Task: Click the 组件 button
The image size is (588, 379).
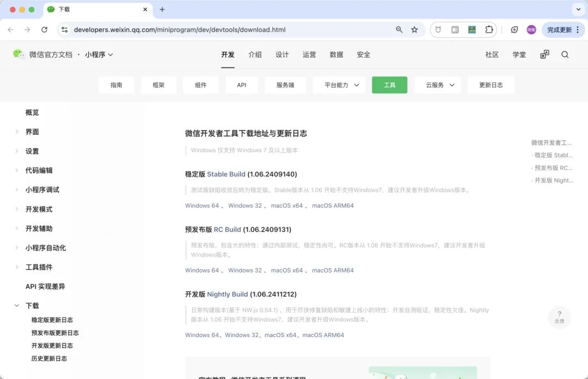Action: [200, 85]
